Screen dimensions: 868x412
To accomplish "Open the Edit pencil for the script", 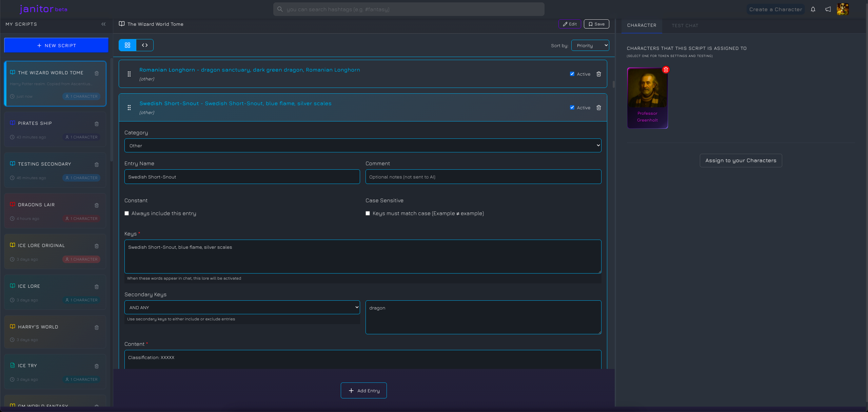I will pyautogui.click(x=570, y=24).
